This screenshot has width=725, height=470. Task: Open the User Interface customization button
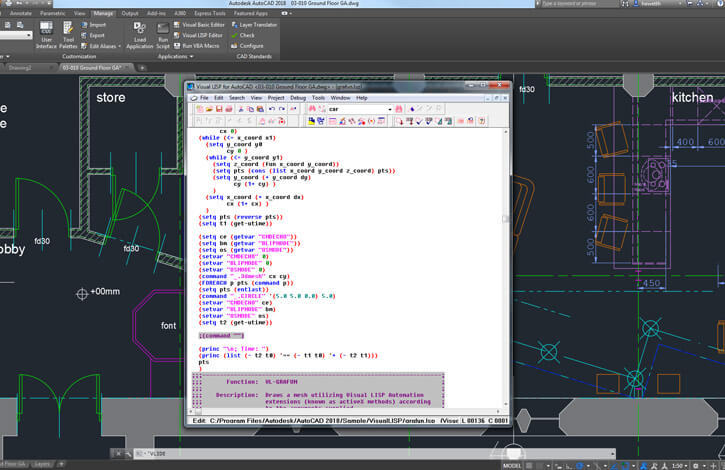pos(46,34)
